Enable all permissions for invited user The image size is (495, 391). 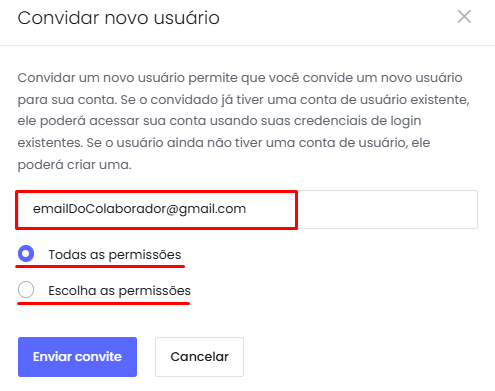tap(26, 254)
